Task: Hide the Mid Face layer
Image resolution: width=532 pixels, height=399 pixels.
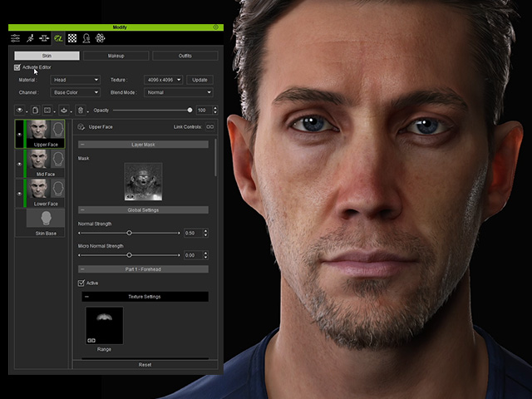Action: [x=20, y=164]
